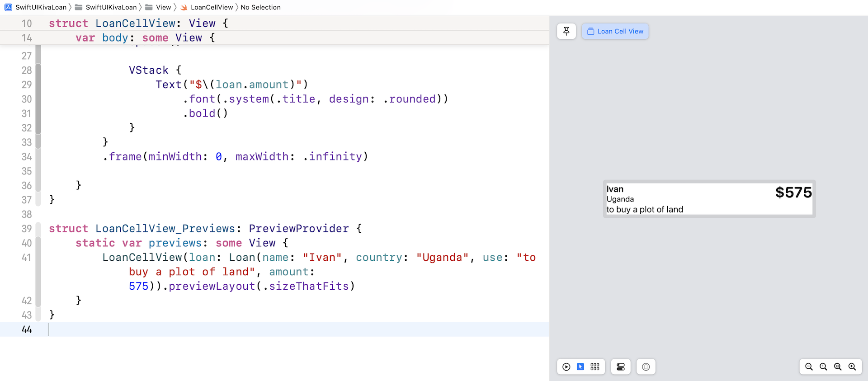
Task: Open canvas device settings toggles
Action: tap(621, 367)
